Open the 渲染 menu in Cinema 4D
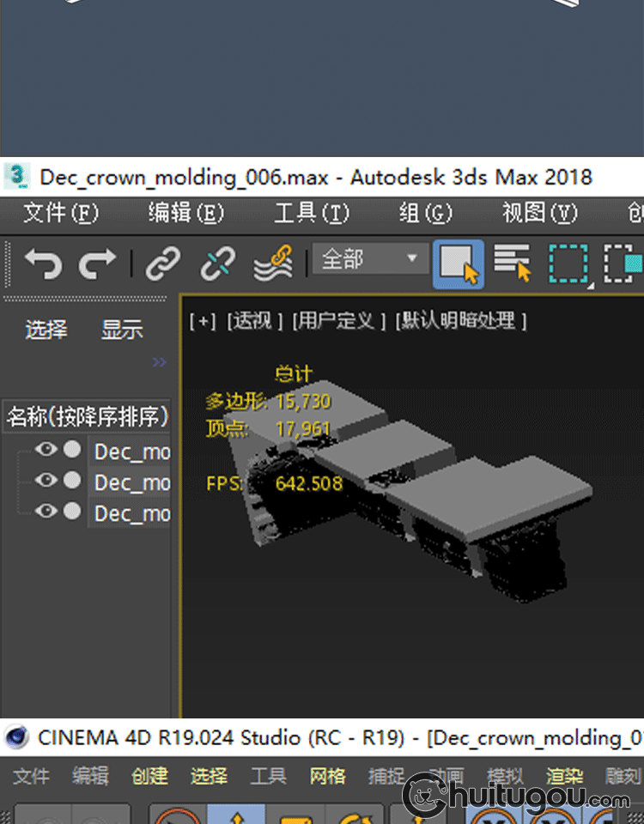 pyautogui.click(x=565, y=776)
